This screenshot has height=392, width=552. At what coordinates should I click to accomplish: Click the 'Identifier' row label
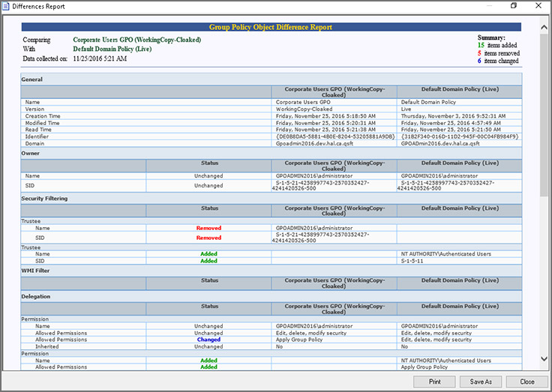(x=37, y=136)
